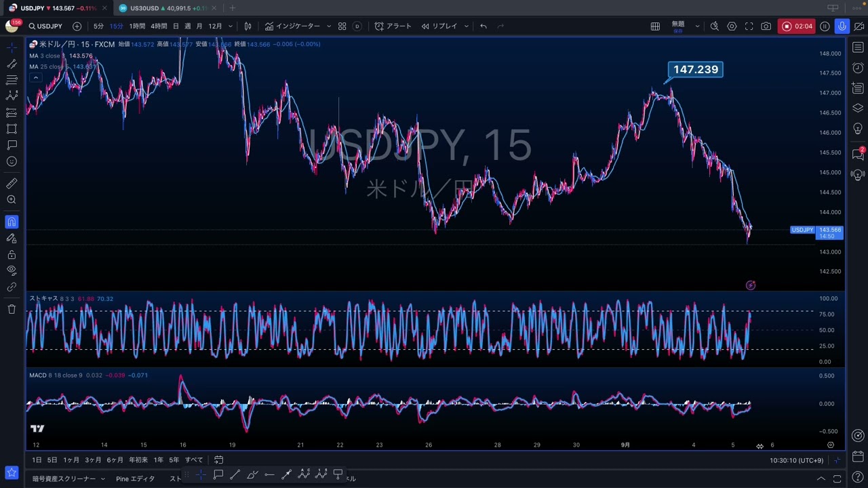
Task: Open the Pine エディタ tab
Action: click(x=135, y=479)
